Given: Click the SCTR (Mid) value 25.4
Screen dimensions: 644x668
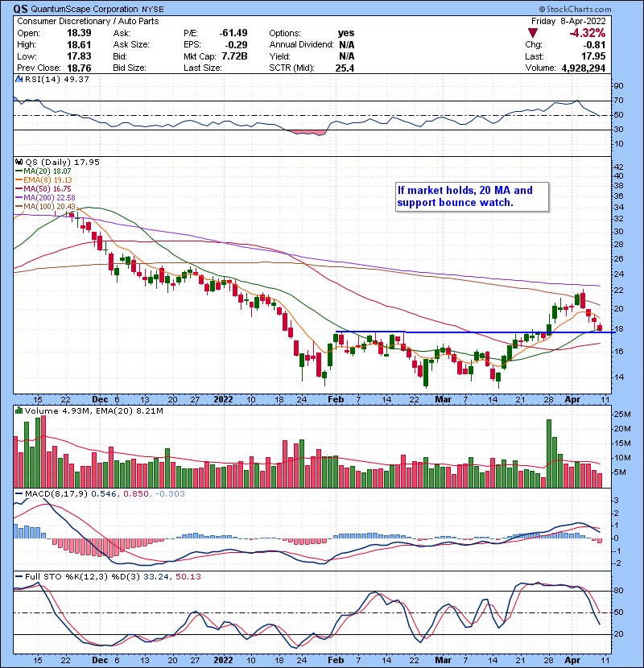Looking at the screenshot, I should [345, 68].
